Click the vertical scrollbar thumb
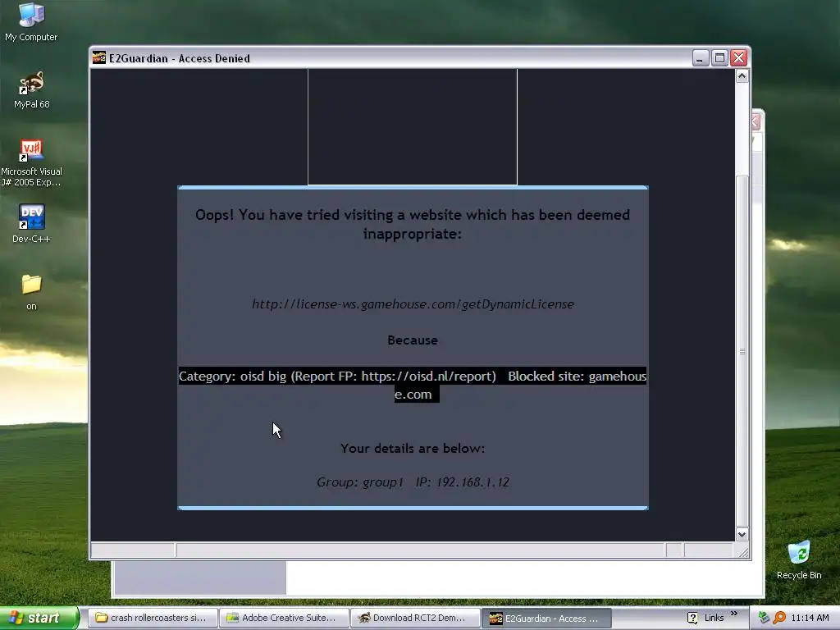Image resolution: width=840 pixels, height=630 pixels. click(x=742, y=351)
